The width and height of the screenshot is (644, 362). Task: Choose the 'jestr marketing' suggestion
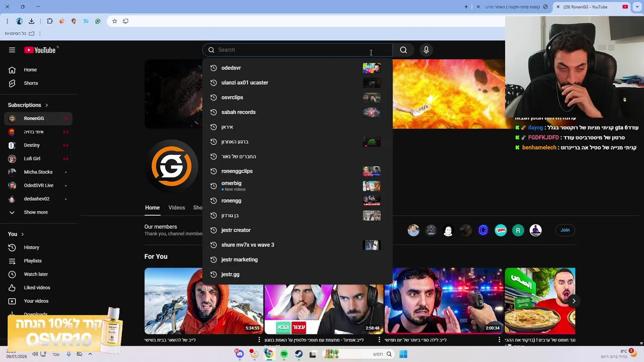297,259
